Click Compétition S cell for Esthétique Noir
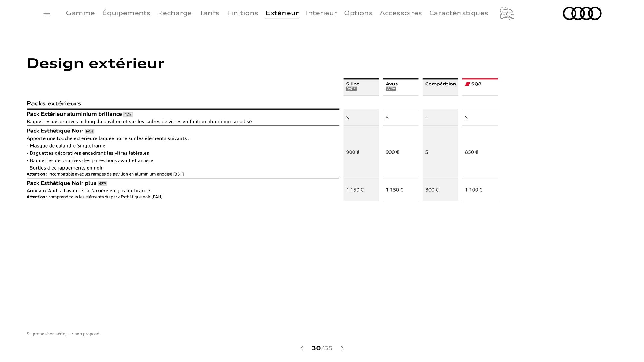The height and width of the screenshot is (362, 644). [x=427, y=152]
